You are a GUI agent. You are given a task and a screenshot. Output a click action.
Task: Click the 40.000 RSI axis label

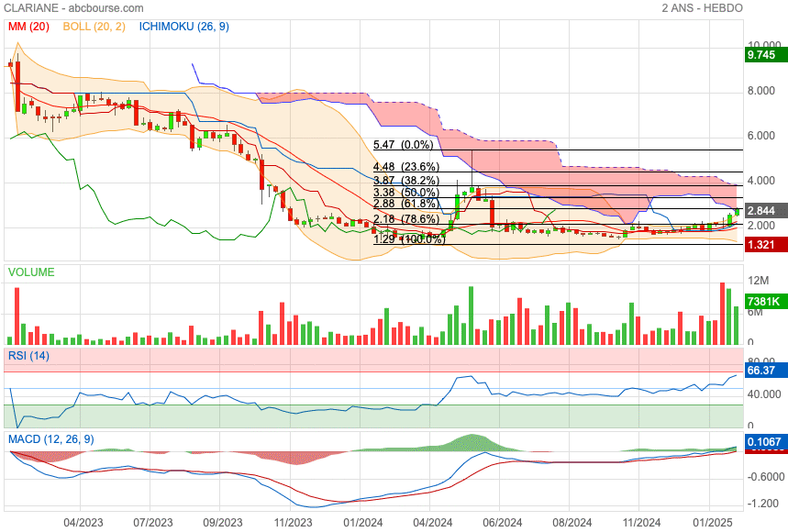(x=764, y=394)
